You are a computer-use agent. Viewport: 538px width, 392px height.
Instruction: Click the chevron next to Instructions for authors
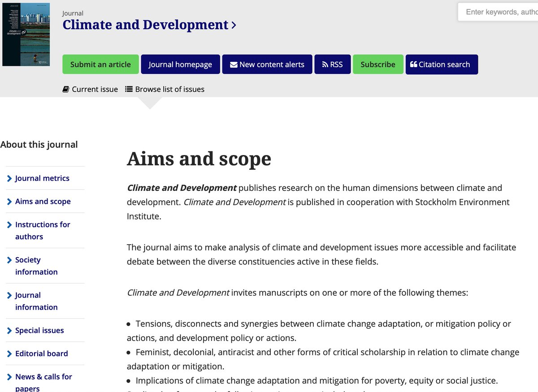pyautogui.click(x=10, y=224)
